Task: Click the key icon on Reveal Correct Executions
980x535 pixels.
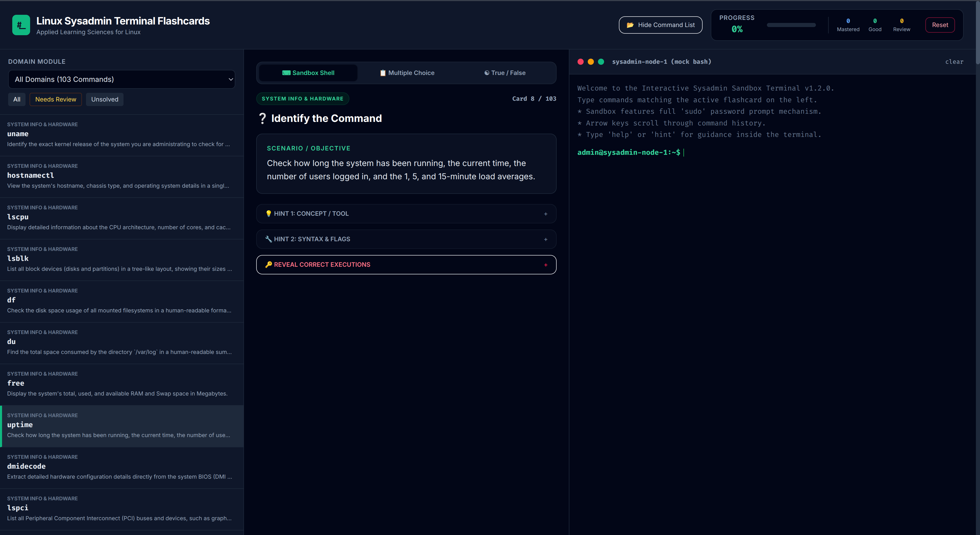Action: click(268, 265)
